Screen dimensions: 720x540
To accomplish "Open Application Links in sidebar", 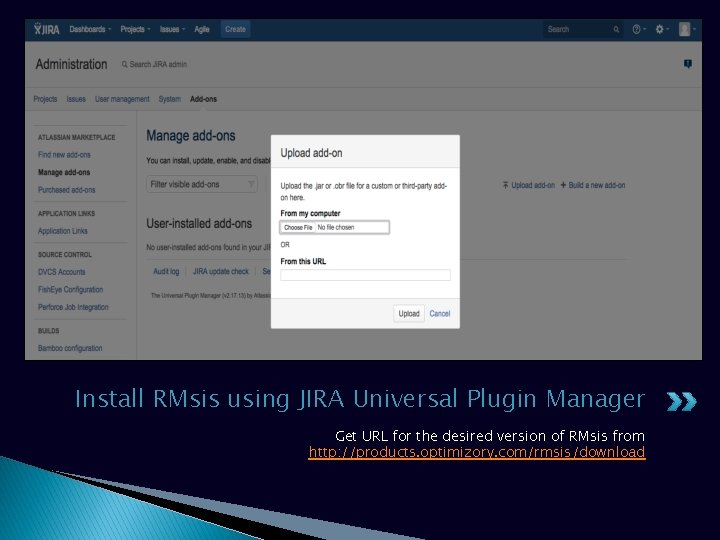I will pyautogui.click(x=62, y=231).
